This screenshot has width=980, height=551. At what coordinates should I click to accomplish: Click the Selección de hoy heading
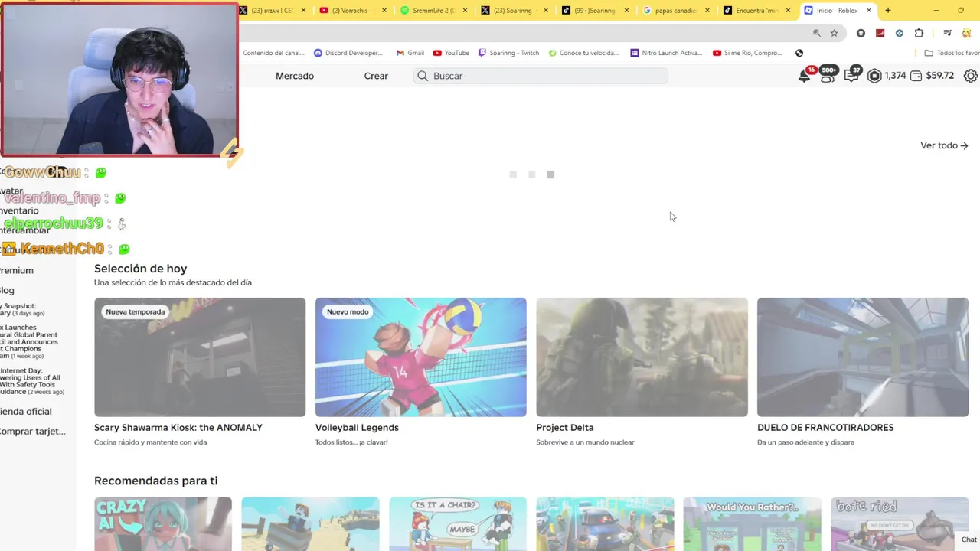tap(140, 269)
